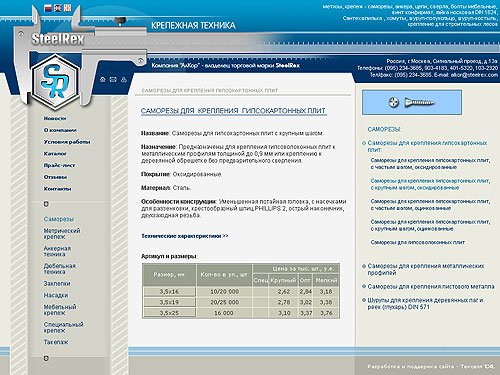
Task: Open Анкерная техника catalog category
Action: 57,251
